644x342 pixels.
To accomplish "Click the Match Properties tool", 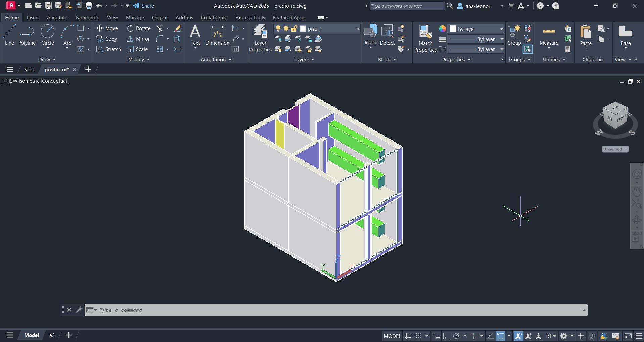I will point(425,39).
